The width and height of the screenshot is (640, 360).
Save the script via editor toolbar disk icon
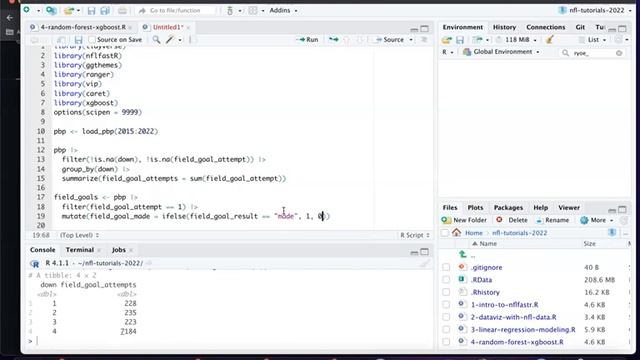click(78, 40)
